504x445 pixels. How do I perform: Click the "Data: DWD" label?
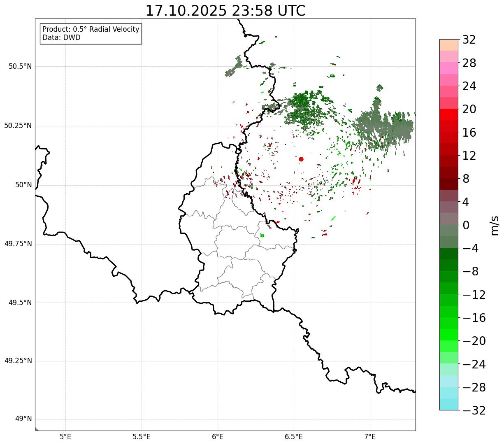(x=61, y=37)
